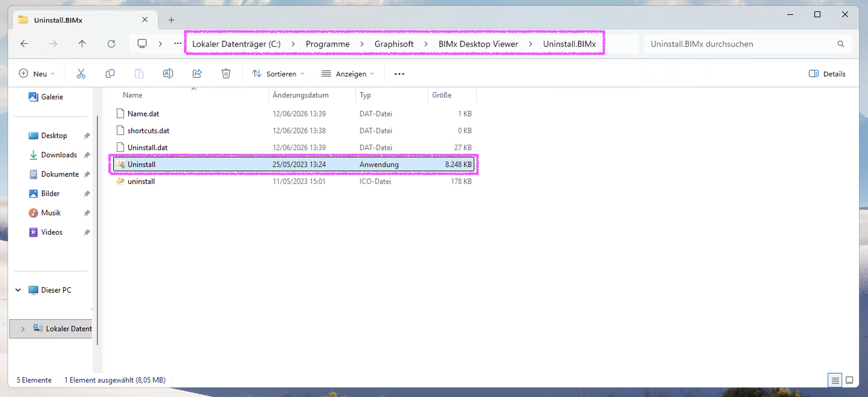
Task: Navigate to Programme in breadcrumb
Action: pyautogui.click(x=327, y=44)
